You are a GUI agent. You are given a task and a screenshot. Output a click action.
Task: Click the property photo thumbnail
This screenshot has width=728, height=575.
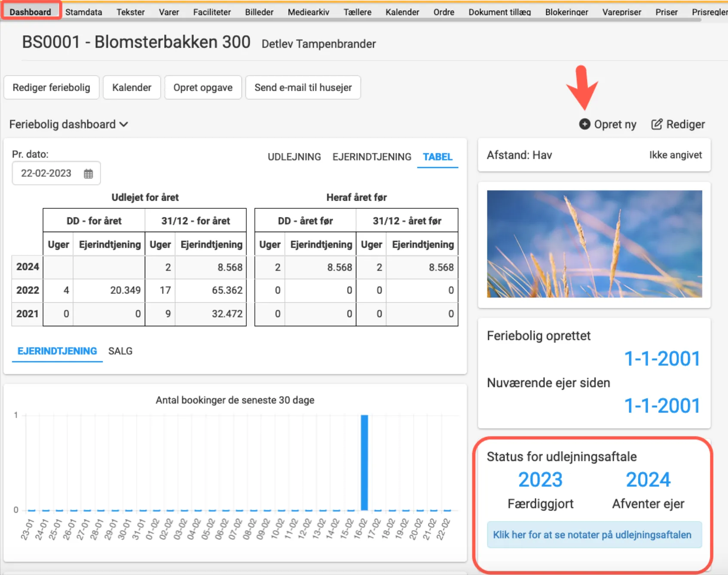click(594, 243)
